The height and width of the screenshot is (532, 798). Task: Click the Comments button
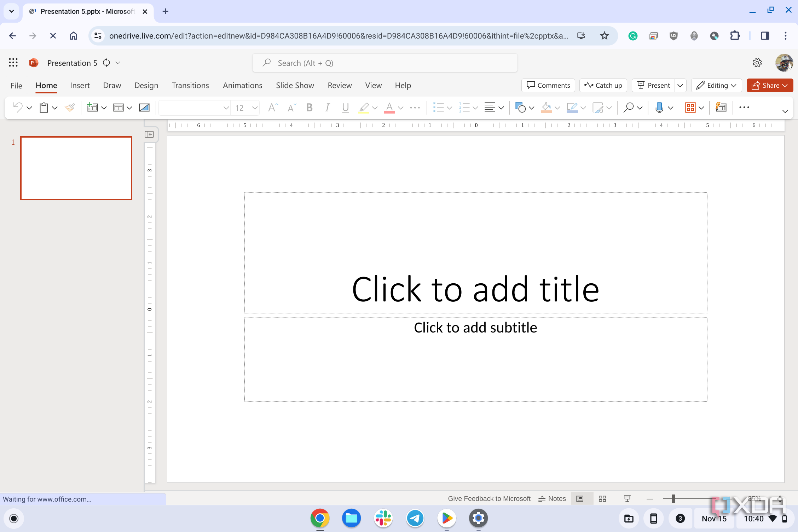(x=548, y=85)
